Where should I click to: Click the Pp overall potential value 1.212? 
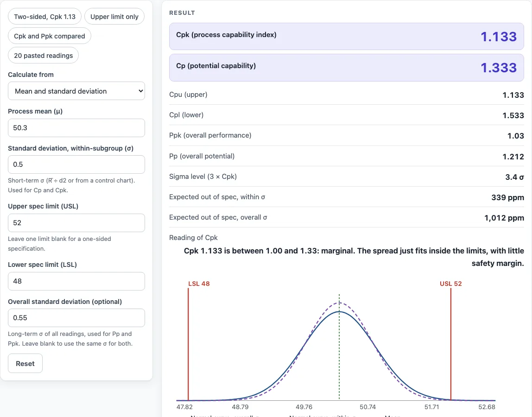point(513,157)
